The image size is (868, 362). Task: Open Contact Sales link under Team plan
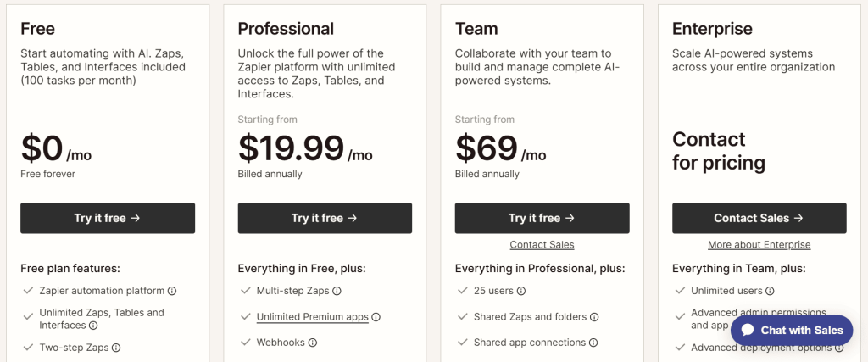pos(542,245)
